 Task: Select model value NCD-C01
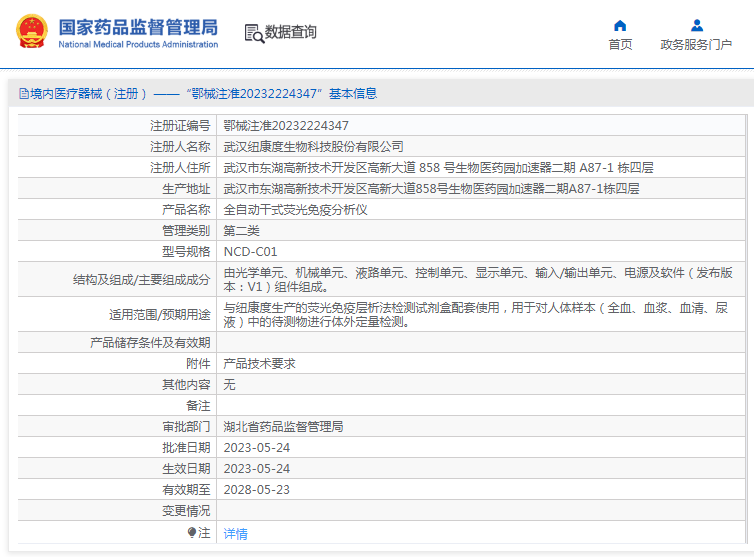point(251,252)
